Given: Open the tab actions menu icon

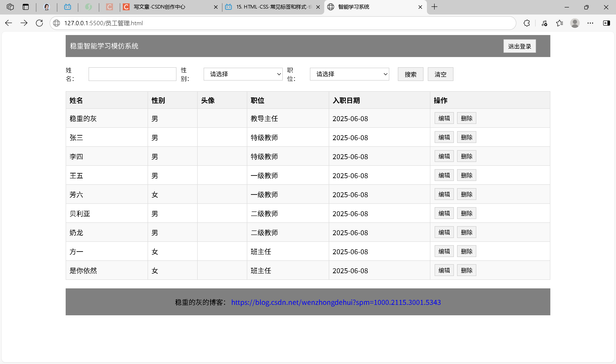Looking at the screenshot, I should coord(25,7).
